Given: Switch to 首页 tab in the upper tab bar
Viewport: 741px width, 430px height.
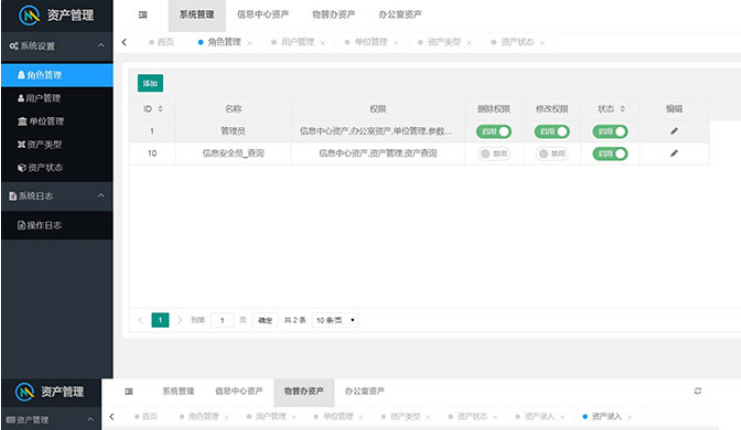Looking at the screenshot, I should [x=162, y=42].
